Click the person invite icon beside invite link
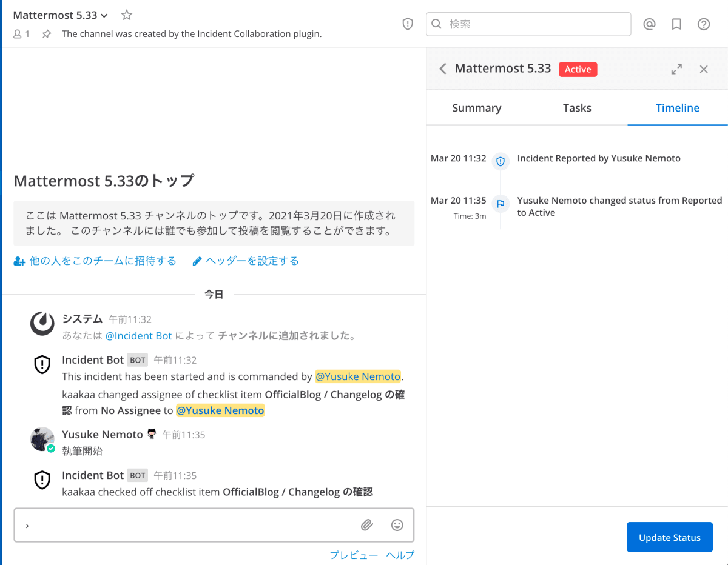Viewport: 728px width, 565px height. pyautogui.click(x=19, y=261)
